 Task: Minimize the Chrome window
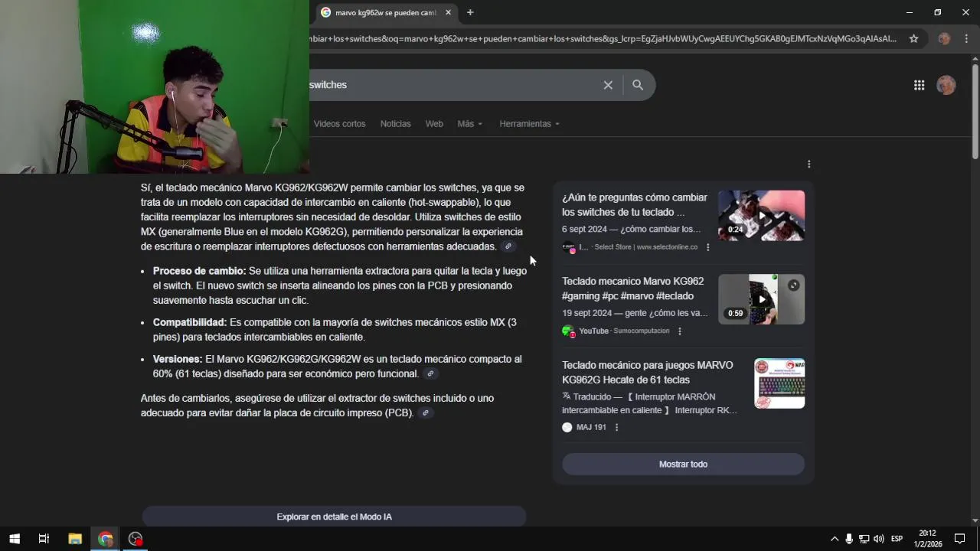click(x=910, y=12)
